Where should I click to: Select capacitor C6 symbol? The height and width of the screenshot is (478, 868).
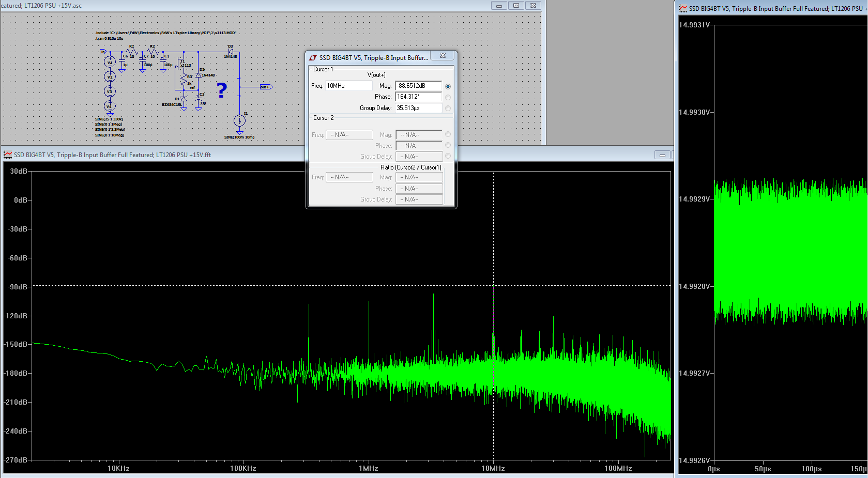122,61
